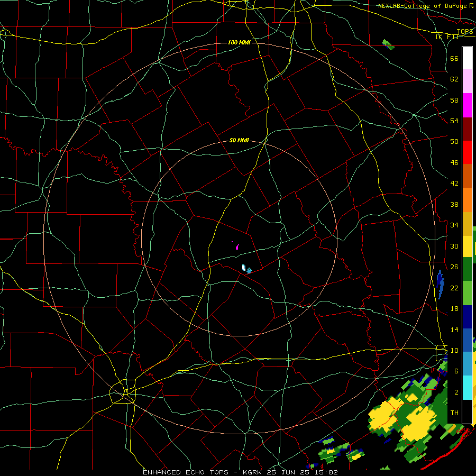Click the medium blue legend swatch
This screenshot has height=476, width=476.
467,340
